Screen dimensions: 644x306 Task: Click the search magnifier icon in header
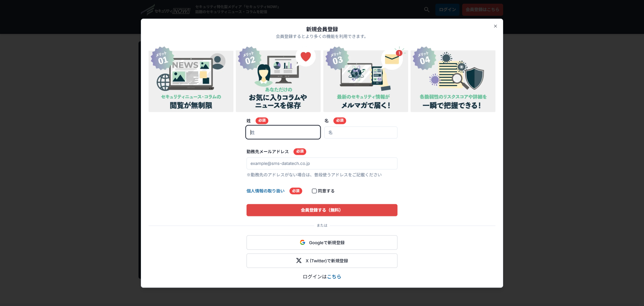(427, 10)
